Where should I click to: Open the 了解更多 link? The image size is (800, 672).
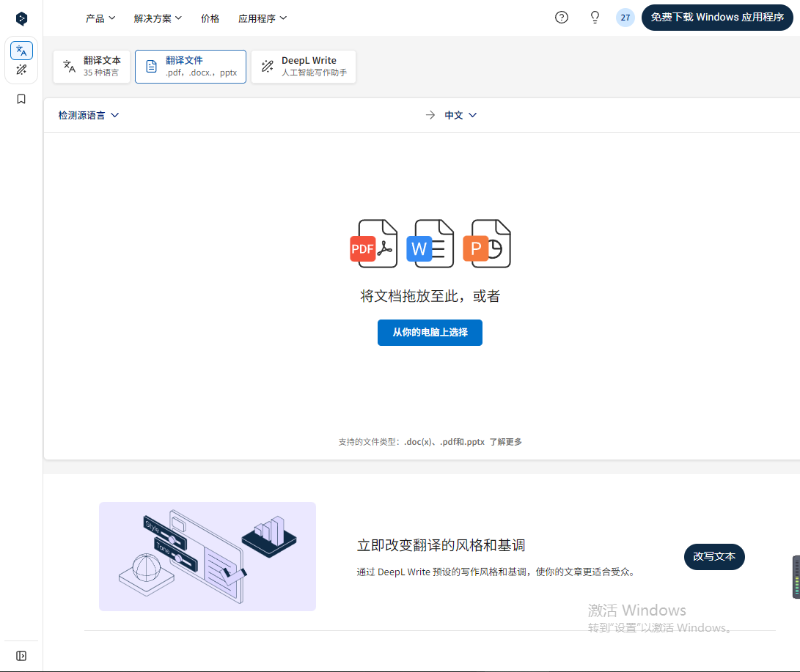coord(506,442)
